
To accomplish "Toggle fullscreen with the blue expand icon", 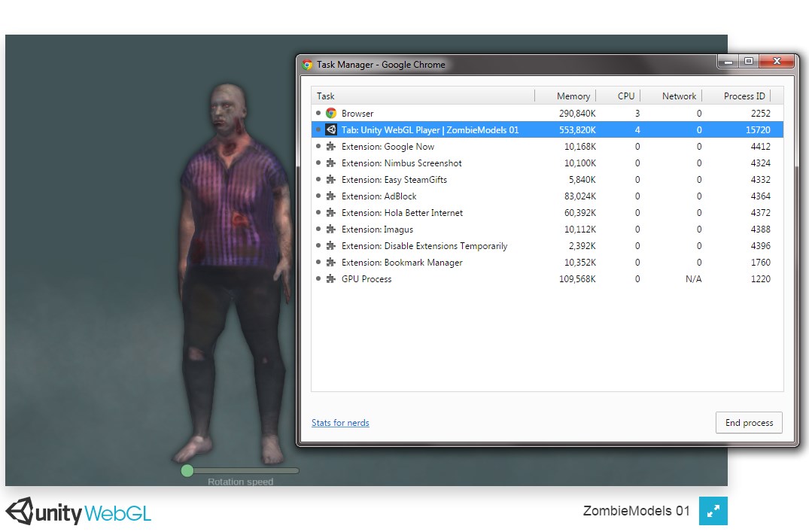I will [713, 511].
